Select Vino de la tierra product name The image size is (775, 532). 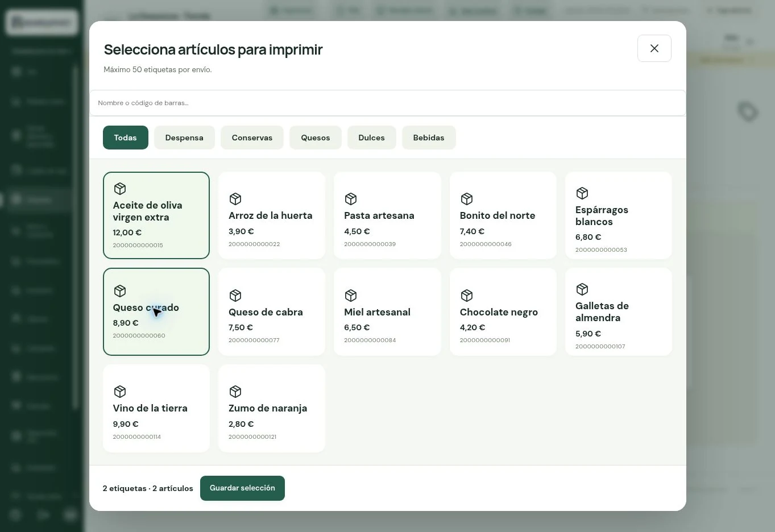click(x=150, y=408)
